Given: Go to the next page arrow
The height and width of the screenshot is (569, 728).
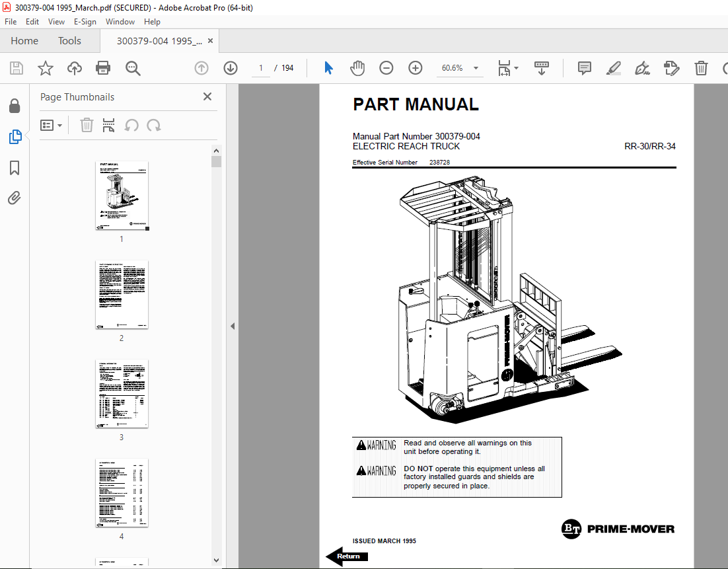Looking at the screenshot, I should pos(231,68).
